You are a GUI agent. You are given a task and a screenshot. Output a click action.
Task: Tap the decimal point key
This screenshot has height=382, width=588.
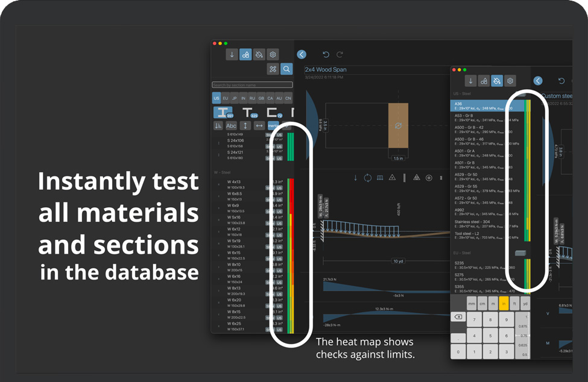tap(458, 337)
